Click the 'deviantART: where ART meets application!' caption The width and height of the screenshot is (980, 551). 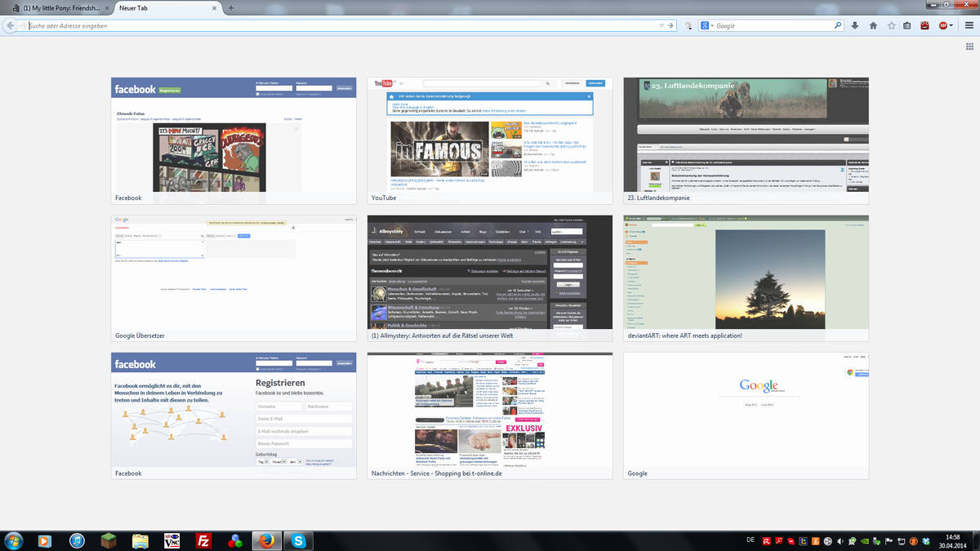pyautogui.click(x=684, y=335)
